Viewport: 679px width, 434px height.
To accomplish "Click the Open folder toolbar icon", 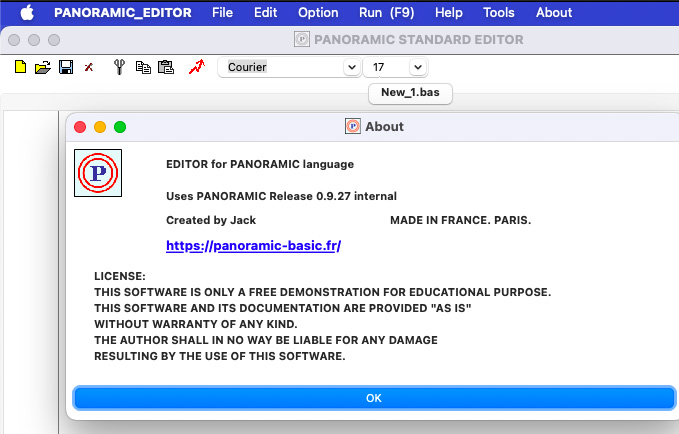I will tap(43, 67).
